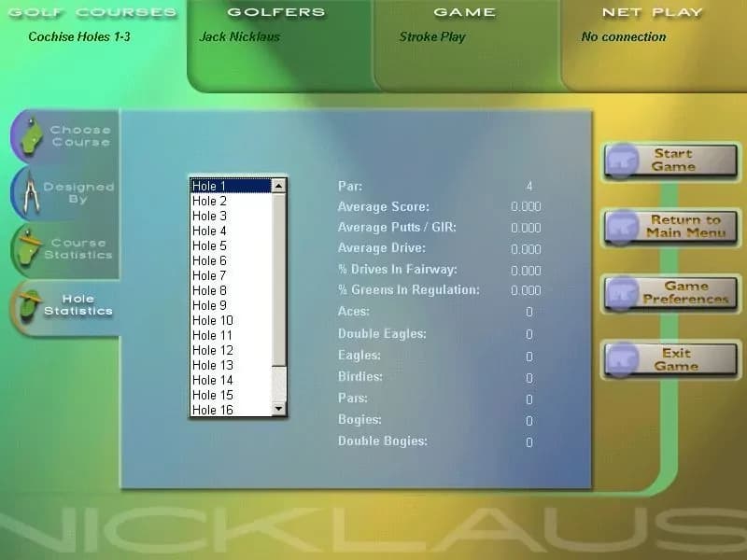Select the Choose Course map icon
Image resolution: width=747 pixels, height=560 pixels.
point(31,136)
